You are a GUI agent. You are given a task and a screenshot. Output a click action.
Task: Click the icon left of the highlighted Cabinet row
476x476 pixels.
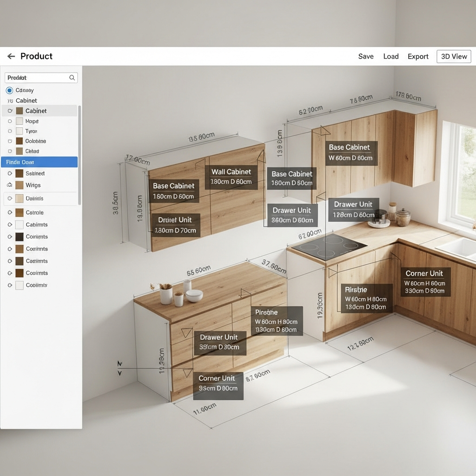(10, 111)
